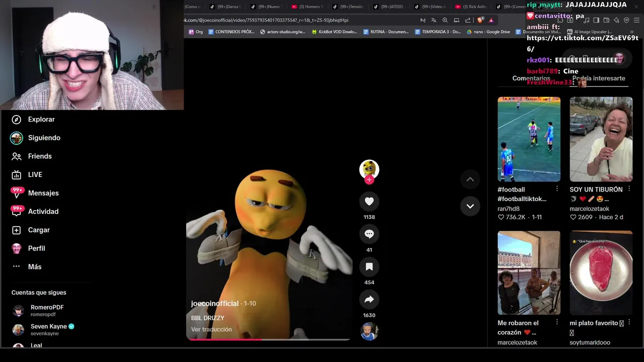
Task: Click Ver traducción under caption
Action: click(x=211, y=329)
